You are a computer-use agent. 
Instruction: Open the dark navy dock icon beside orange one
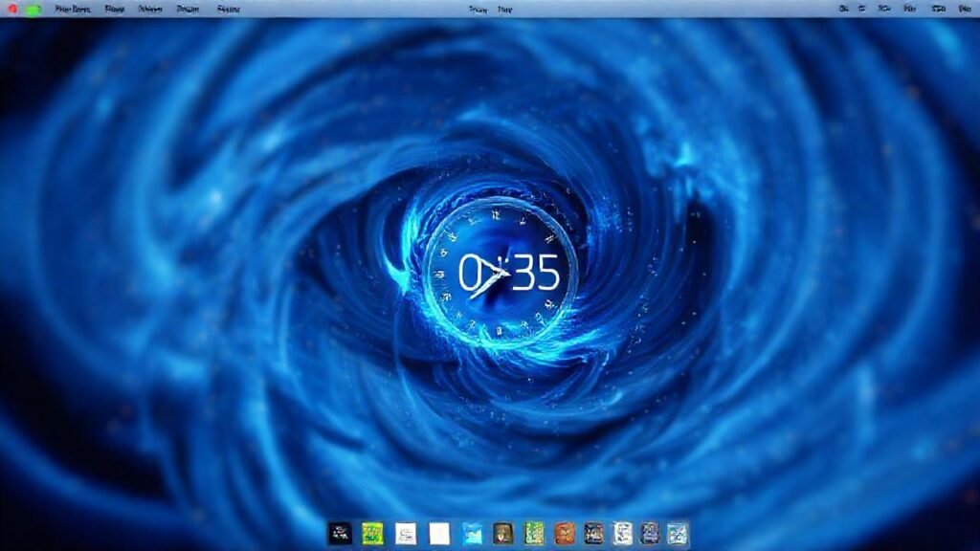593,533
